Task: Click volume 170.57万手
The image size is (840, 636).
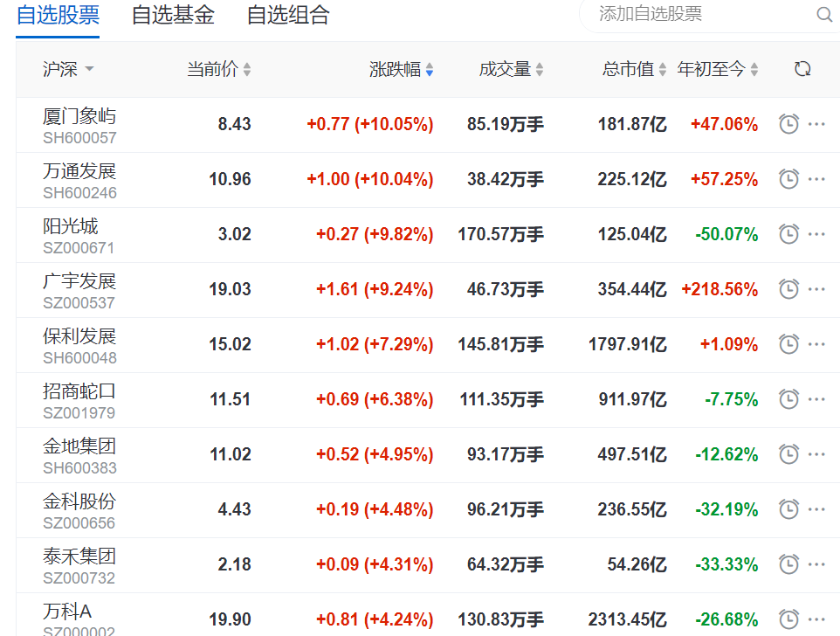Action: (501, 235)
